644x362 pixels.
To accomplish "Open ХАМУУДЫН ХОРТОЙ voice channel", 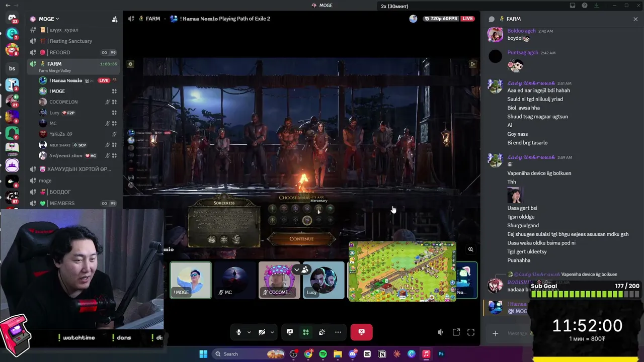I will pyautogui.click(x=72, y=169).
